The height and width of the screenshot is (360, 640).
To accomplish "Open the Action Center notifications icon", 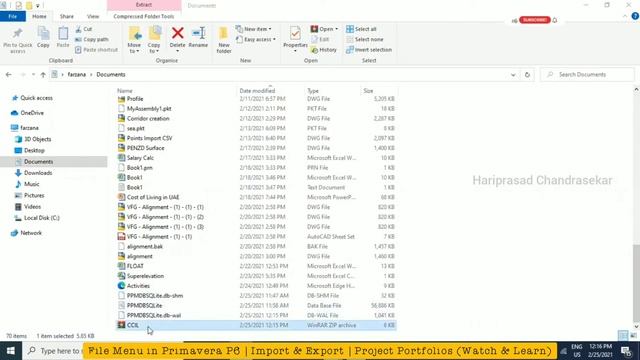I will pyautogui.click(x=626, y=351).
